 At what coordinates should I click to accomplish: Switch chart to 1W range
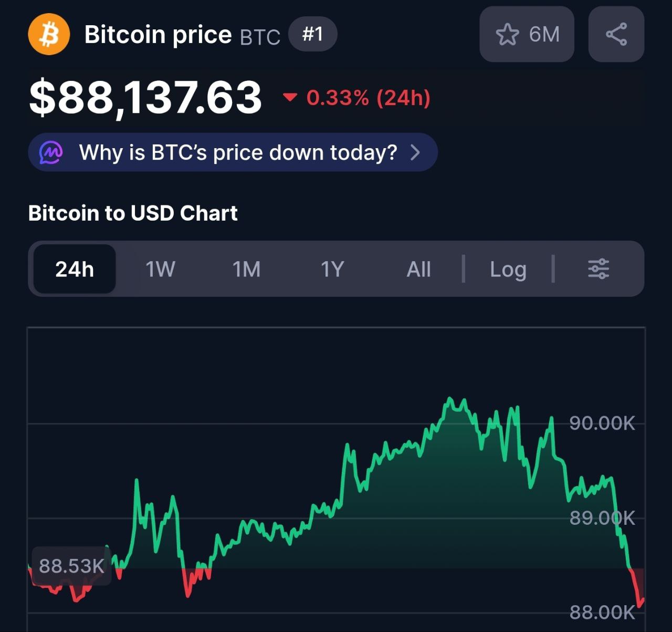(x=160, y=269)
